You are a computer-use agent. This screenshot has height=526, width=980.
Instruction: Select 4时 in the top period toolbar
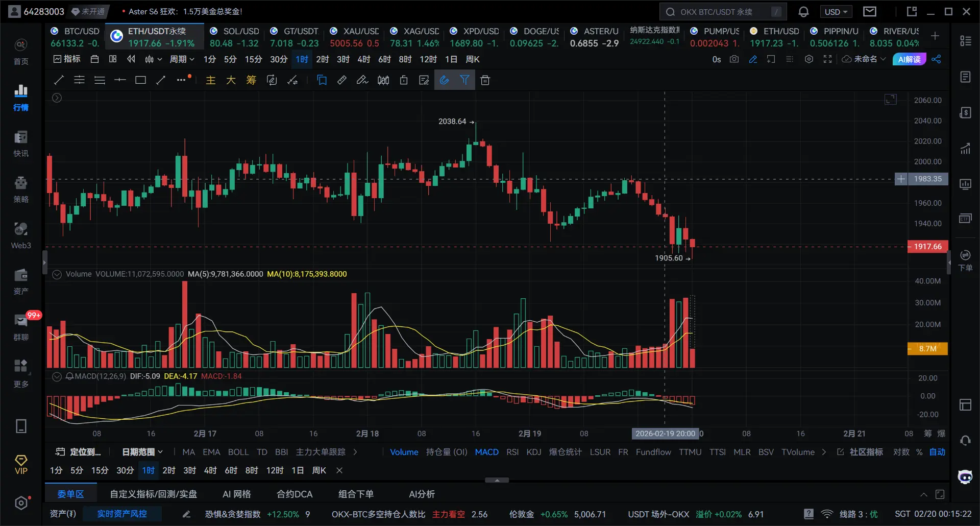[x=364, y=59]
